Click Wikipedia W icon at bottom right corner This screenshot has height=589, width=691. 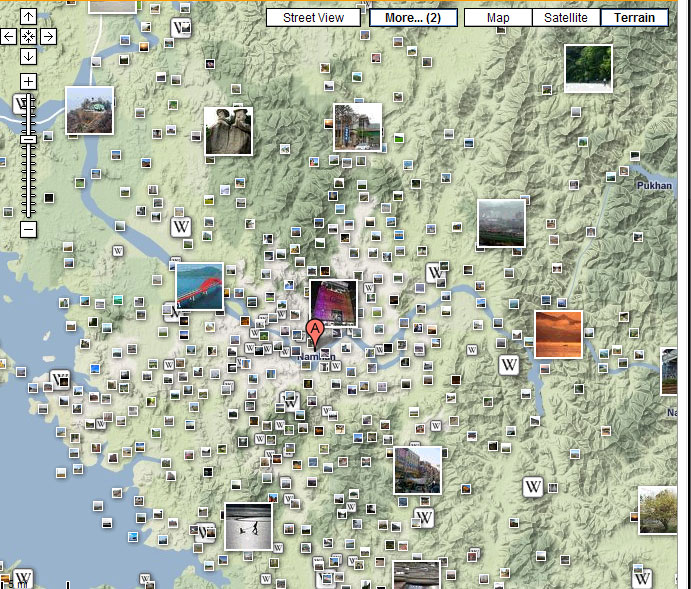(642, 578)
